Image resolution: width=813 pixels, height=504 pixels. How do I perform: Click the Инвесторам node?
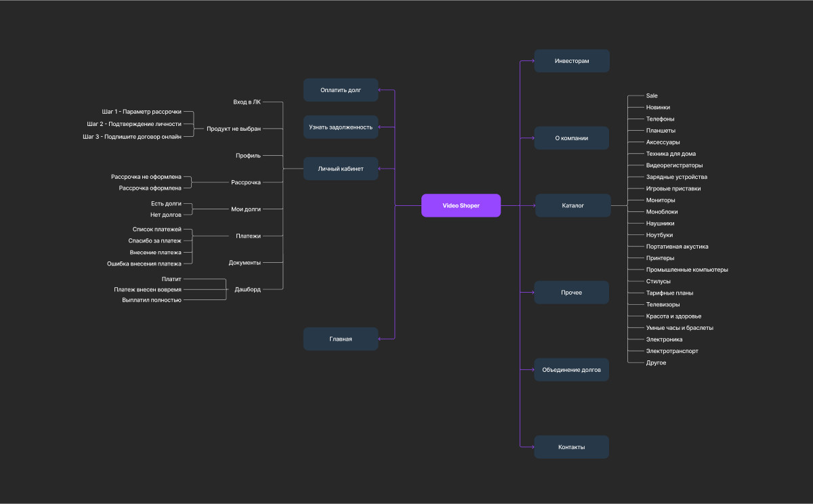[572, 61]
